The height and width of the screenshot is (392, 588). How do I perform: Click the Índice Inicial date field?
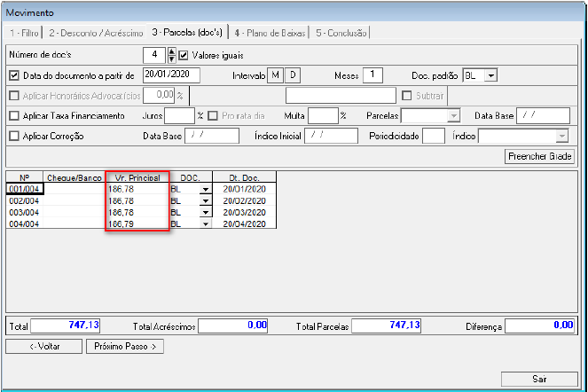[332, 136]
